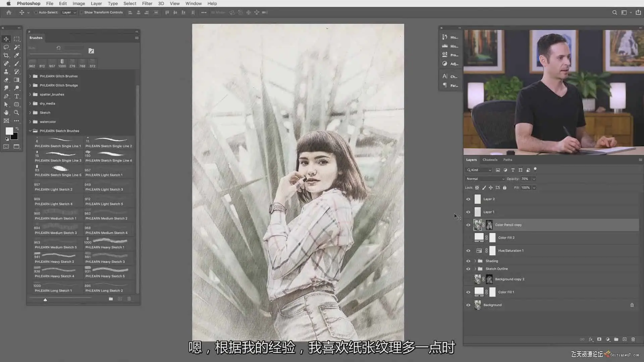Switch to the Channels tab
Screen dimensions: 644x362
coord(490,160)
